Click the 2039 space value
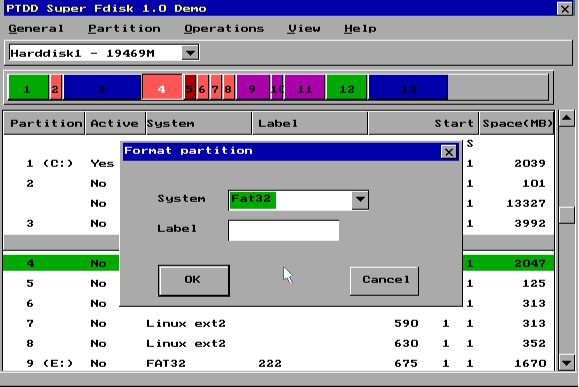This screenshot has height=387, width=579. coord(530,163)
